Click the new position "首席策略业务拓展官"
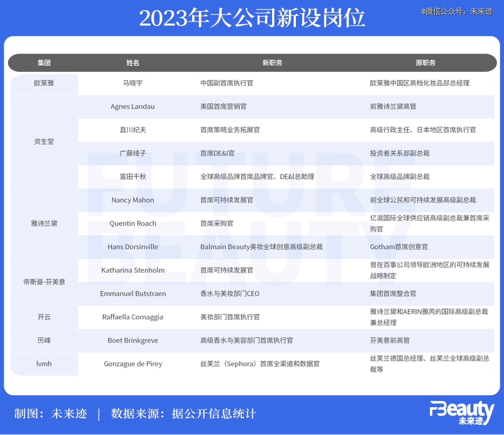 click(230, 130)
